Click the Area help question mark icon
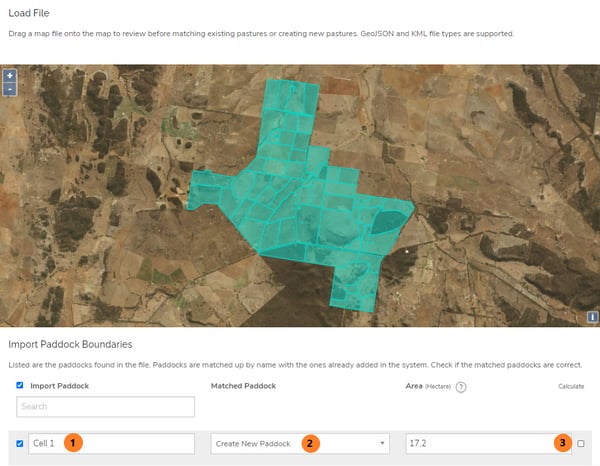 [462, 386]
